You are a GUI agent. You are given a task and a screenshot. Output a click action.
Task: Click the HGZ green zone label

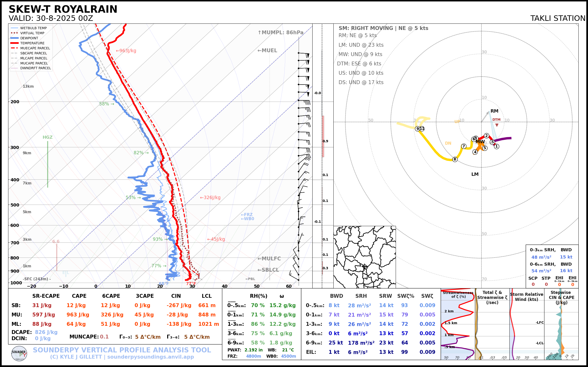click(48, 137)
